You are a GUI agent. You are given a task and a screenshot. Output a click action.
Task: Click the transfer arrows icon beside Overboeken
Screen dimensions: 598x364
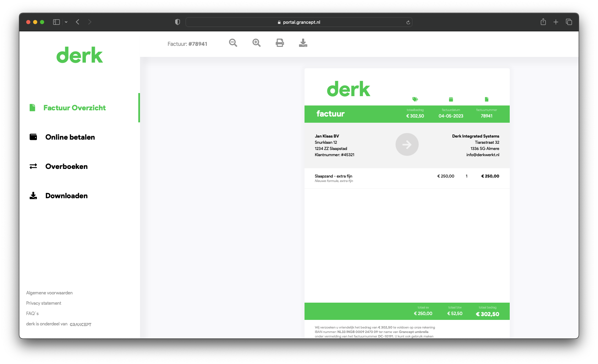(x=33, y=166)
